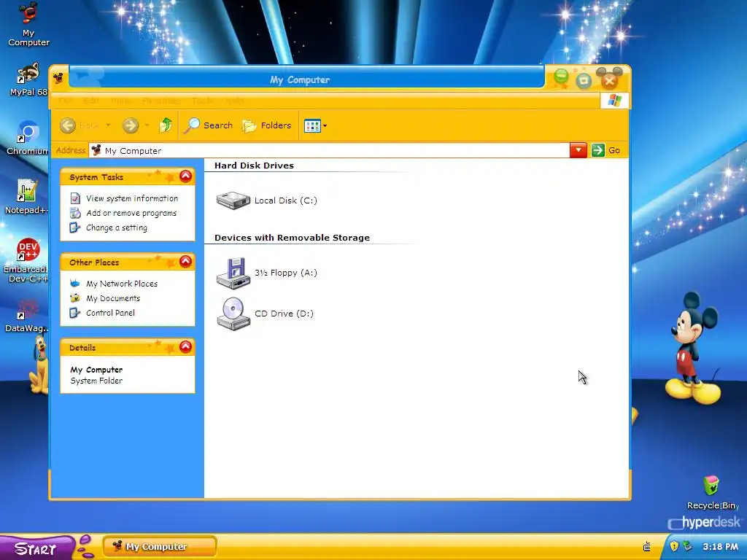The width and height of the screenshot is (747, 560).
Task: Click Add or remove programs link
Action: coord(131,214)
